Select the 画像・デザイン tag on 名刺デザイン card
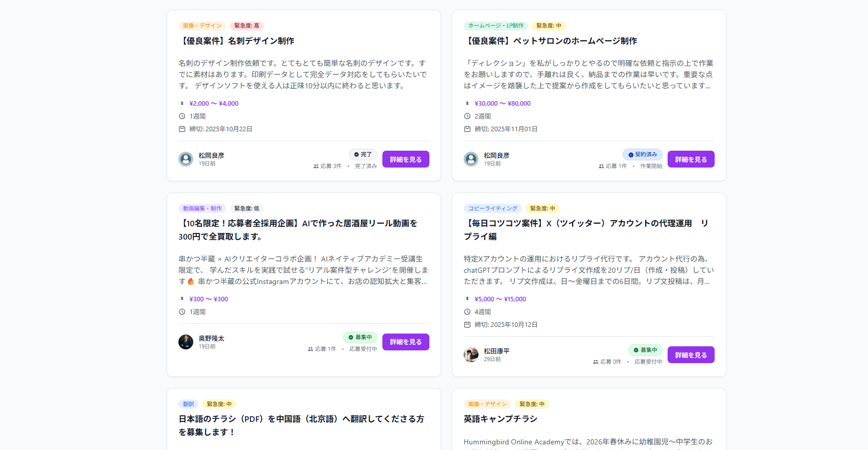 click(202, 26)
